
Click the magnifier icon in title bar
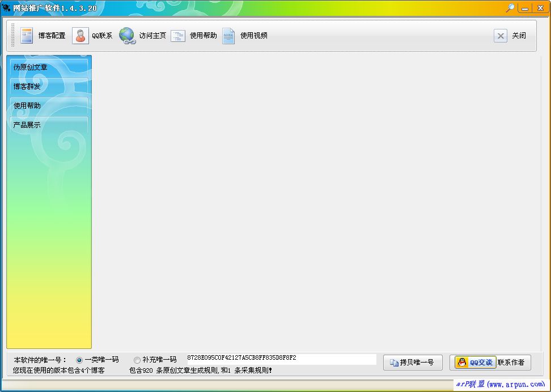click(510, 8)
